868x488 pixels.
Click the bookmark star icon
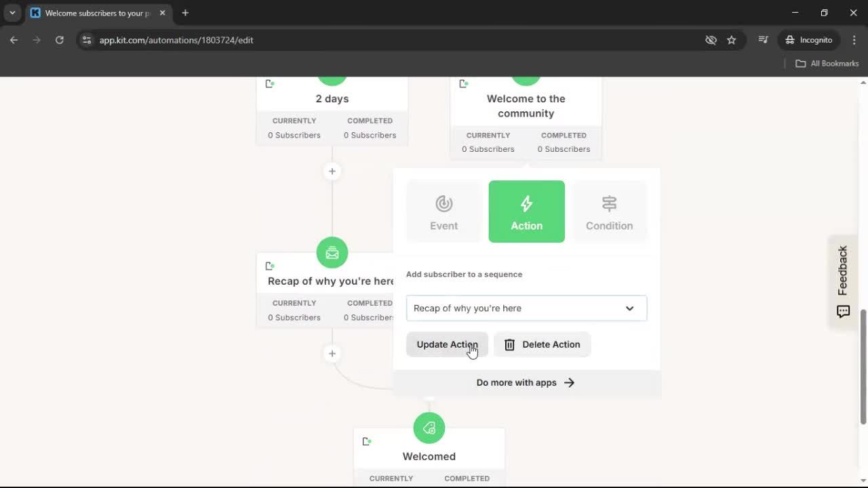tap(732, 40)
